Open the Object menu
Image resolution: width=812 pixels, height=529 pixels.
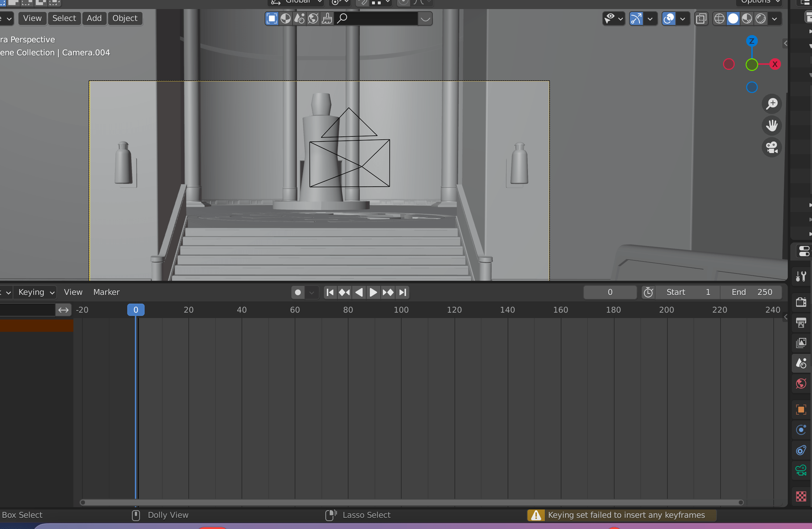(x=125, y=18)
